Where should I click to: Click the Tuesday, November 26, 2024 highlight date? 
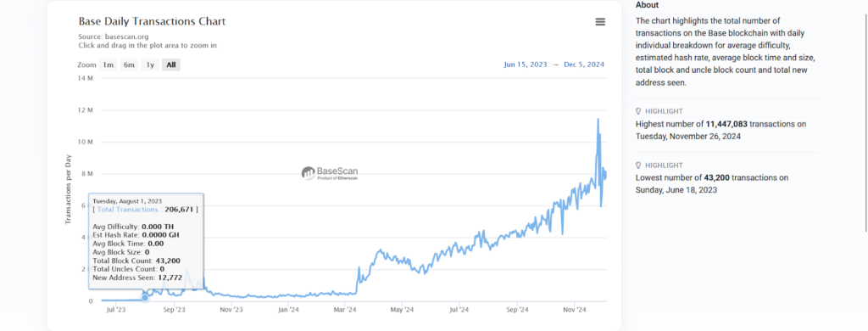688,136
